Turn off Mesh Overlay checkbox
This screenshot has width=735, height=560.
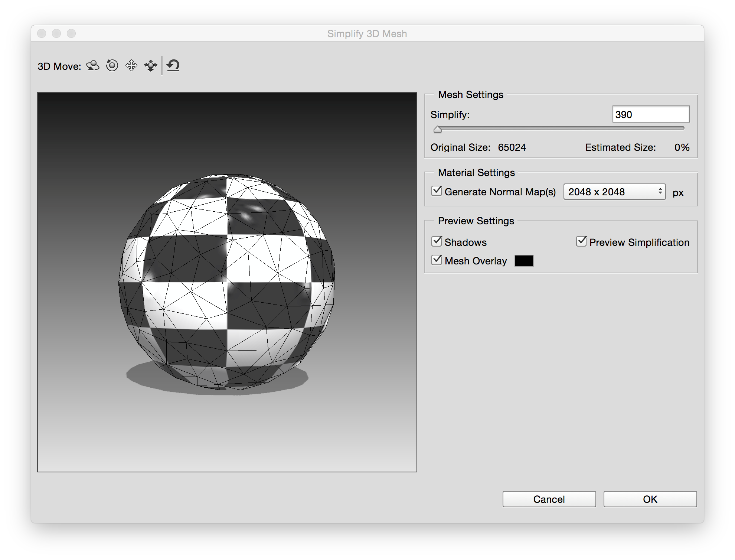pos(437,260)
